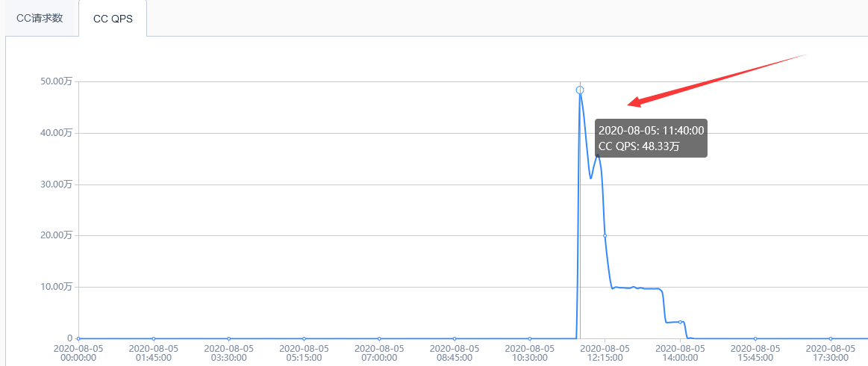868x366 pixels.
Task: Click the data point marker at 07:00:00
Action: click(379, 338)
